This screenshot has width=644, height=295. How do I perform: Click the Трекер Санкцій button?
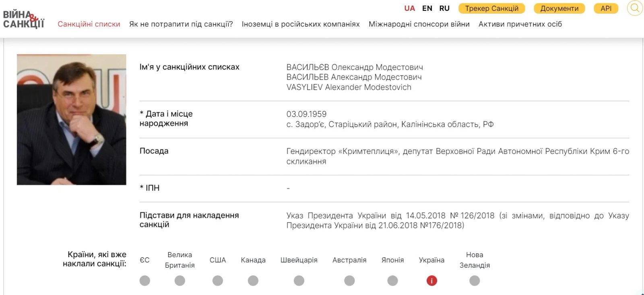(492, 8)
